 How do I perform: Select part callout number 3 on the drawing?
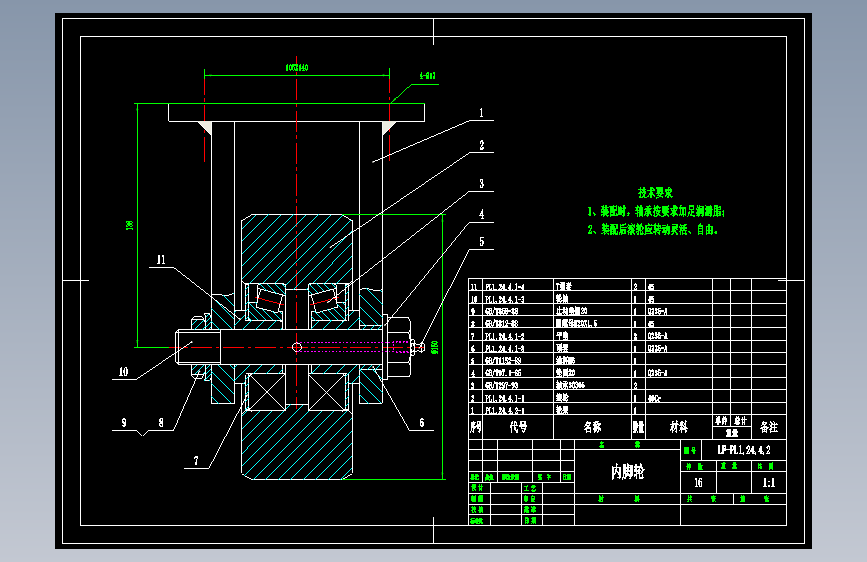[481, 184]
